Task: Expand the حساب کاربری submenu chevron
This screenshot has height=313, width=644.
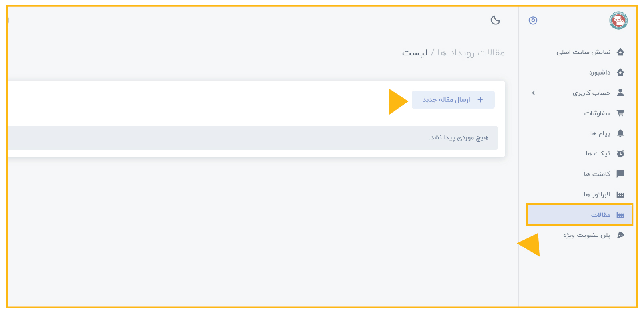Action: point(534,93)
